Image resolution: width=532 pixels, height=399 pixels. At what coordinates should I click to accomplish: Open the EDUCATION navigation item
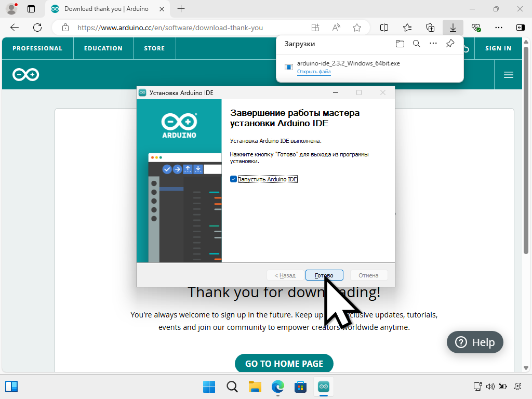click(103, 48)
